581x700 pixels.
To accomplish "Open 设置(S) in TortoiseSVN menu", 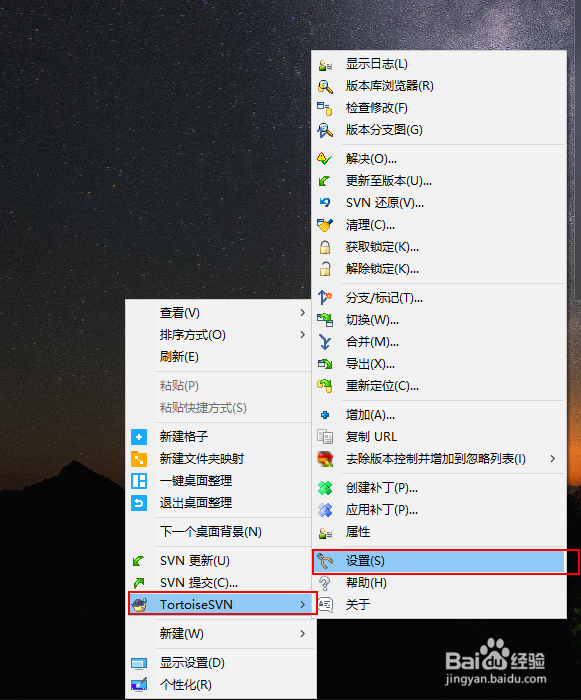I will pos(439,561).
